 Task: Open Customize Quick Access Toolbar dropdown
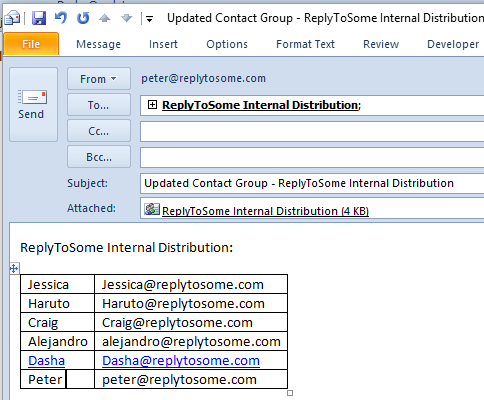[x=149, y=19]
